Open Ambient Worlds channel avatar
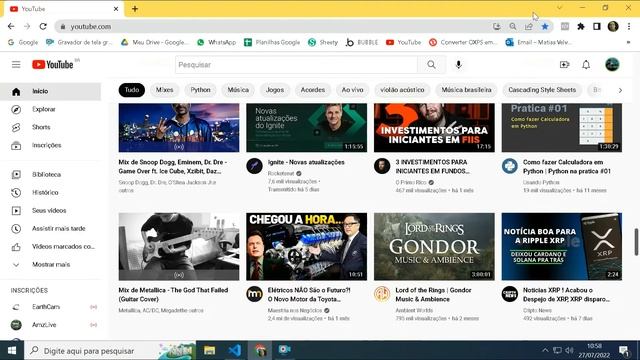 tap(382, 294)
